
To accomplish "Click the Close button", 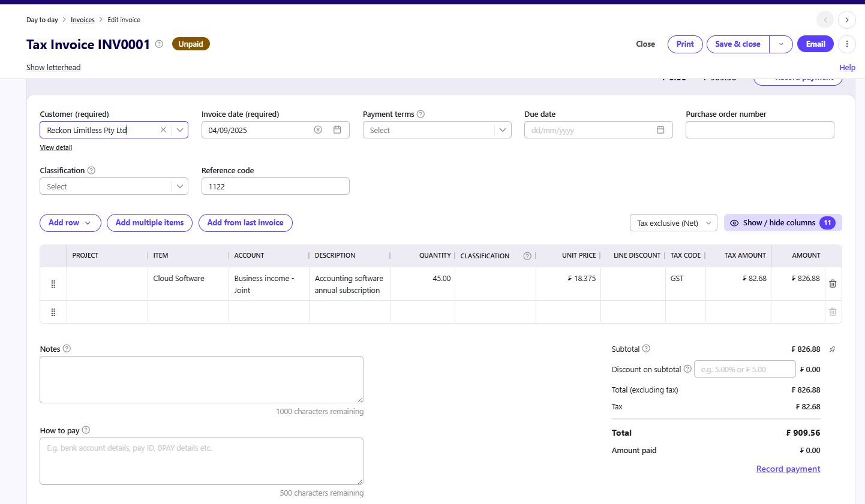I will [645, 44].
